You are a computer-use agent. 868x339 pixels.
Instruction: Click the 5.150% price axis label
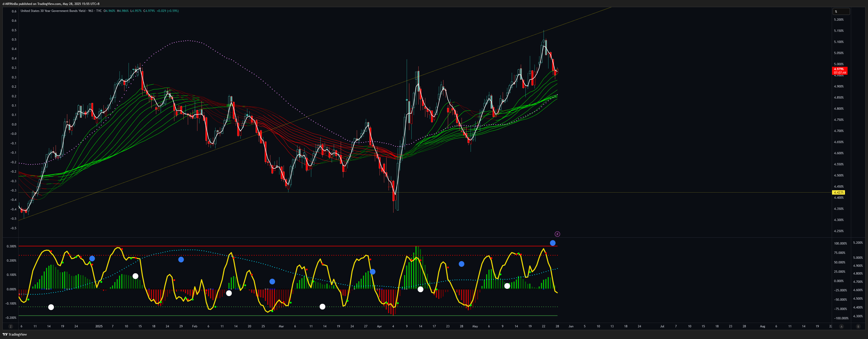point(839,31)
